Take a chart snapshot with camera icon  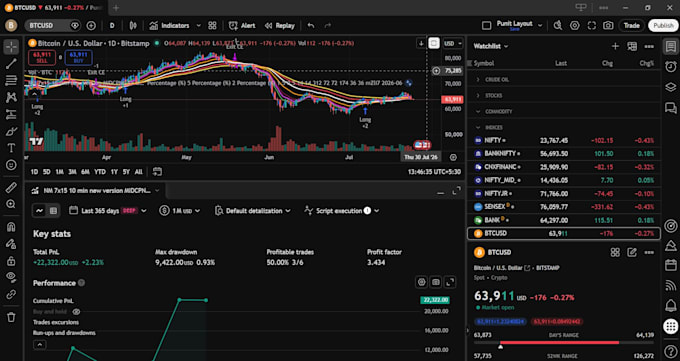[x=608, y=26]
